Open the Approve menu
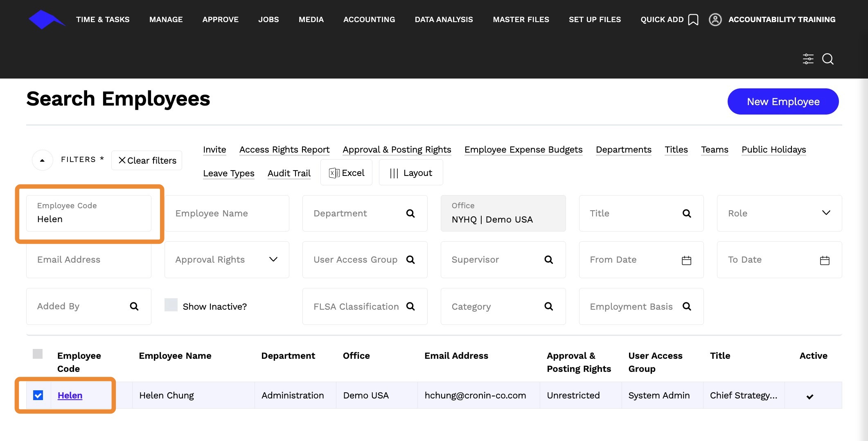Viewport: 868px width, 441px height. (x=221, y=19)
